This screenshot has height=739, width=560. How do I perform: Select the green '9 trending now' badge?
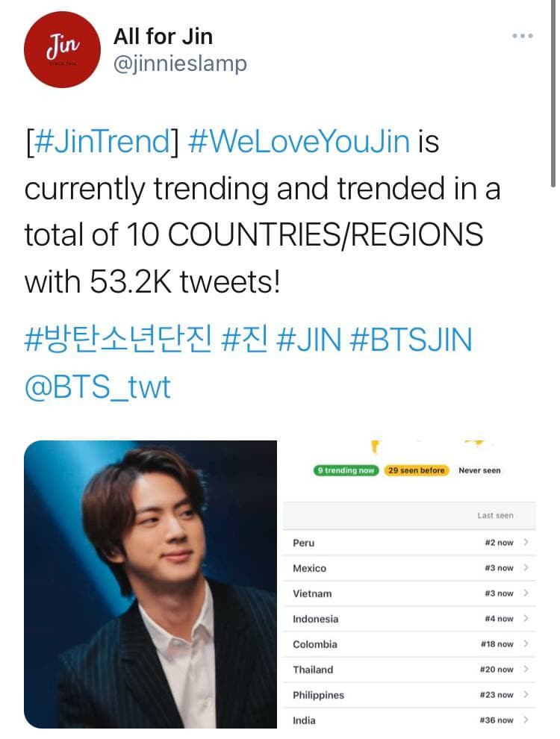(346, 470)
